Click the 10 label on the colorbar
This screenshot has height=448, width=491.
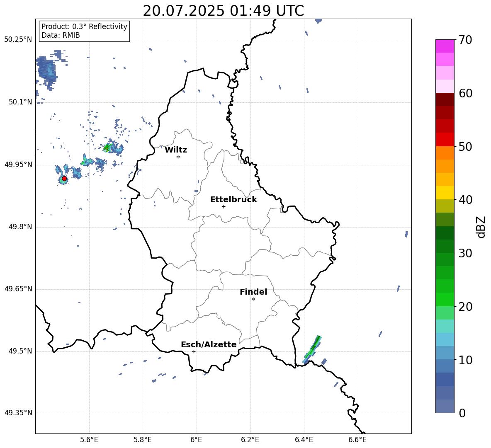click(465, 360)
